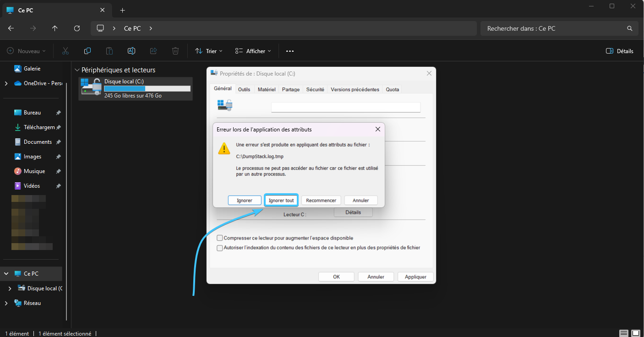Viewport: 644px width, 337px height.
Task: Click OK in the Propriétés dialog
Action: [336, 277]
